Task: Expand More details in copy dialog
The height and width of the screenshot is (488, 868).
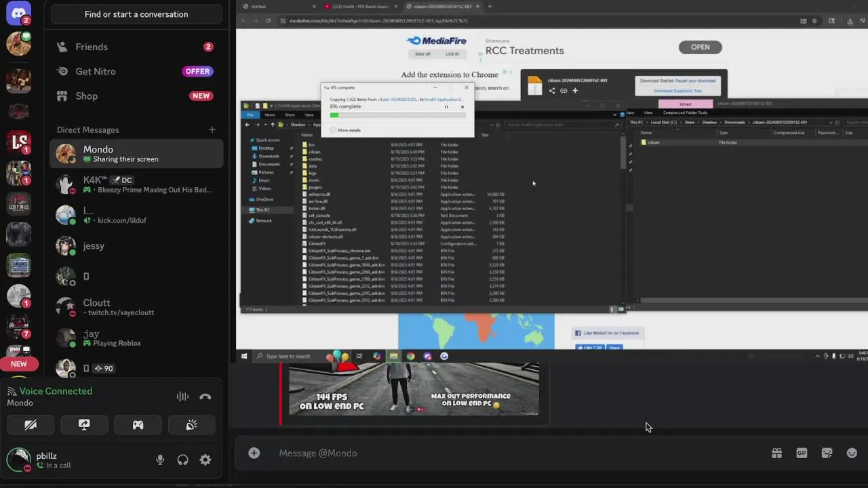Action: pyautogui.click(x=346, y=130)
